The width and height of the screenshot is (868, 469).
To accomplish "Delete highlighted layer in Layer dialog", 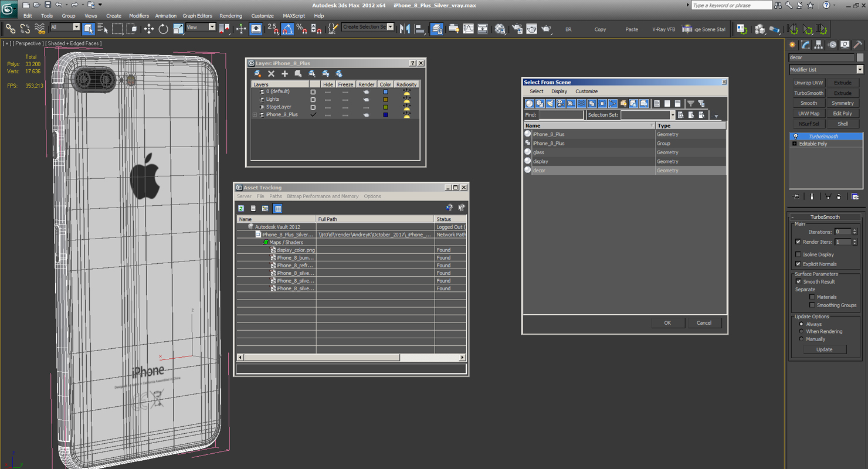I will point(271,74).
